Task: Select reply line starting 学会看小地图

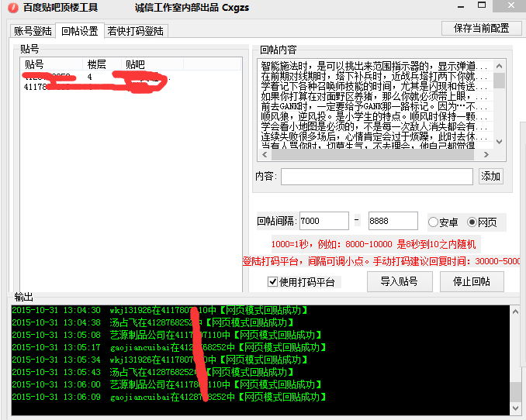Action: (x=374, y=127)
